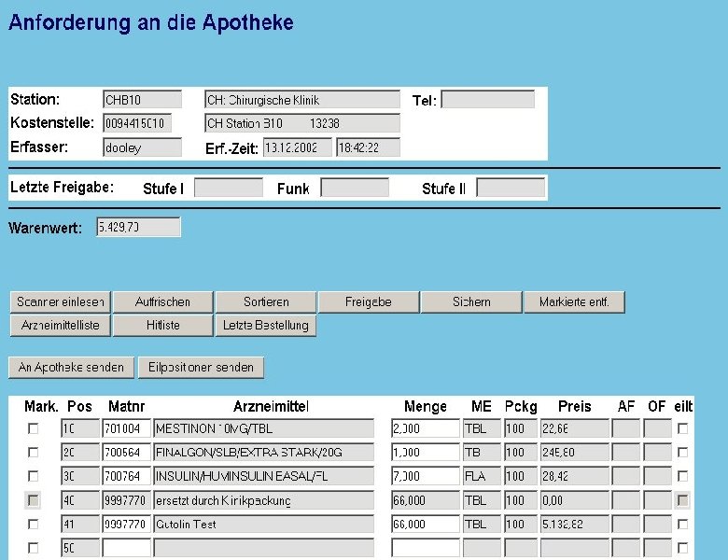The image size is (728, 560).
Task: Click INSULIN/HUMINSULIN BASAL/FL entry
Action: (264, 476)
